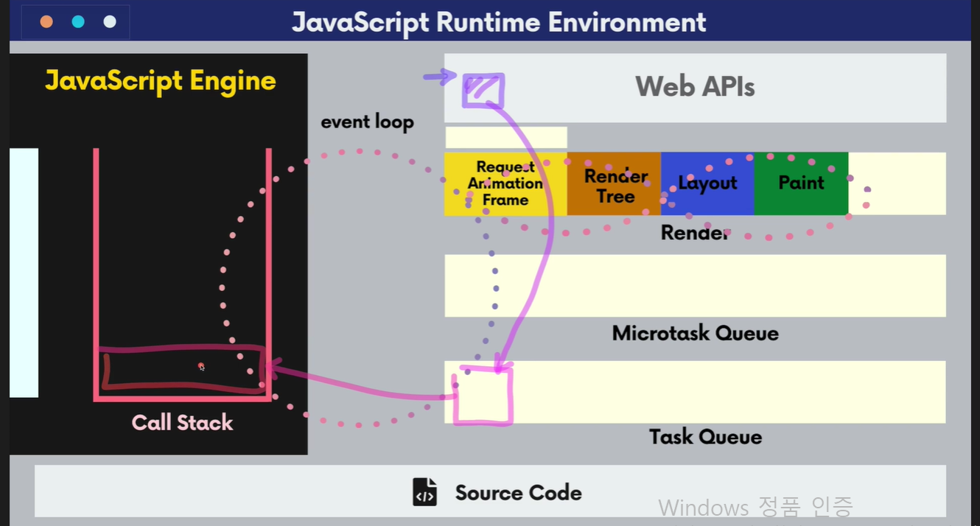Toggle the teal window control dot
The image size is (980, 526).
[77, 21]
